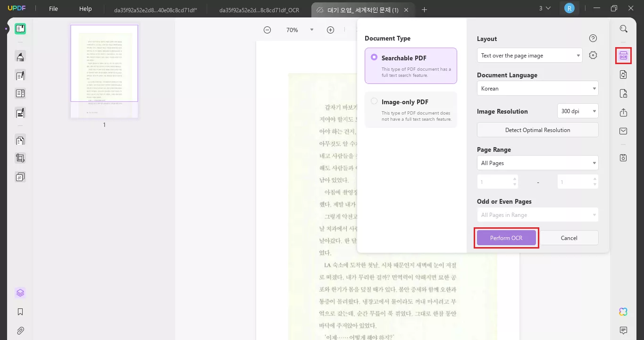This screenshot has width=644, height=340.
Task: Open the File menu
Action: pyautogui.click(x=53, y=8)
